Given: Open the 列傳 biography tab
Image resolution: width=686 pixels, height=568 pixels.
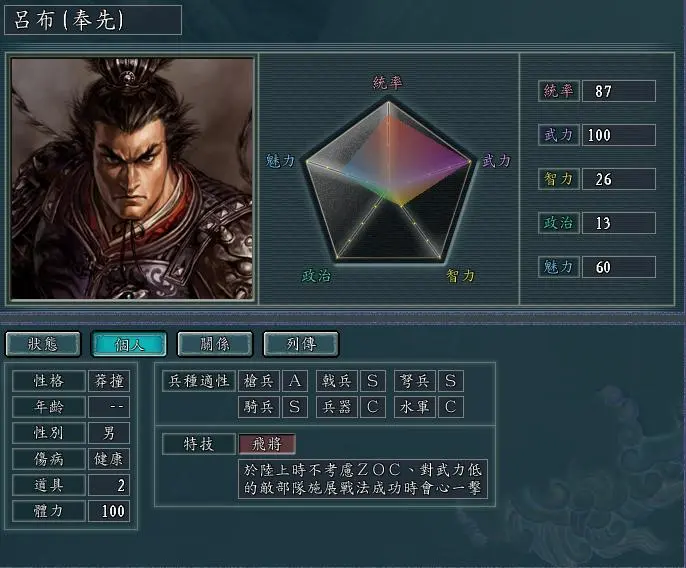Looking at the screenshot, I should click(301, 344).
